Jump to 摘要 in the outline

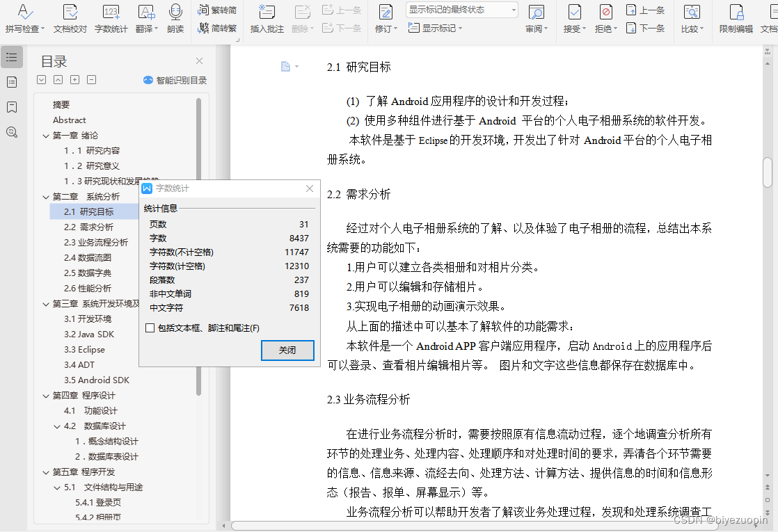(x=61, y=104)
